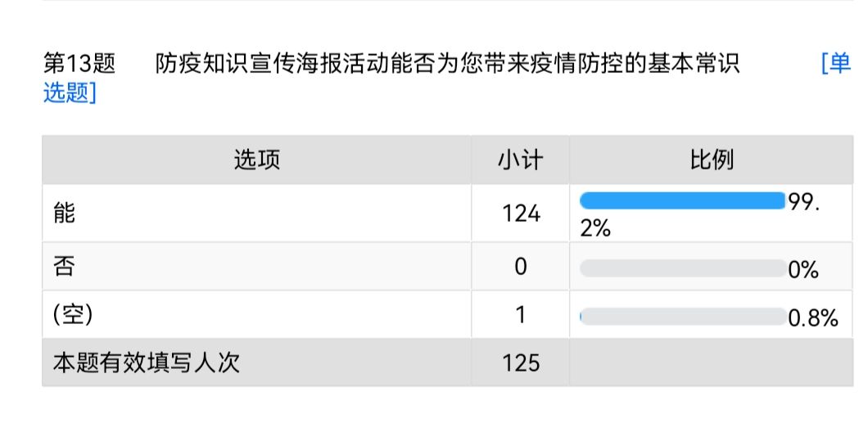This screenshot has height=423, width=868.
Task: Click the blue 选题] link below the question number
Action: pos(70,94)
